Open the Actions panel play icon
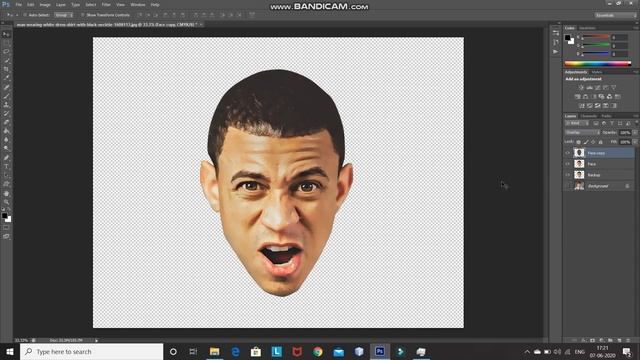This screenshot has width=640, height=360. [556, 52]
